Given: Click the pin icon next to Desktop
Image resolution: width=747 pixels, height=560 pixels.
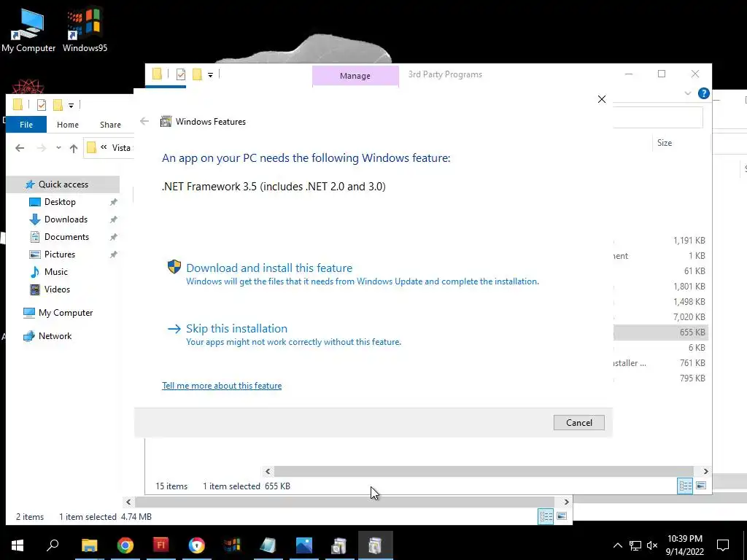Looking at the screenshot, I should point(113,202).
